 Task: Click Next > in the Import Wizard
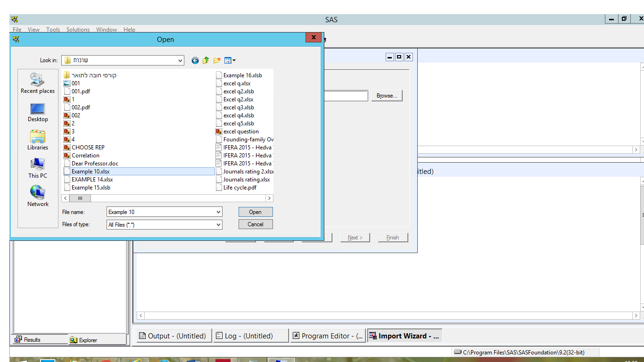pos(355,238)
